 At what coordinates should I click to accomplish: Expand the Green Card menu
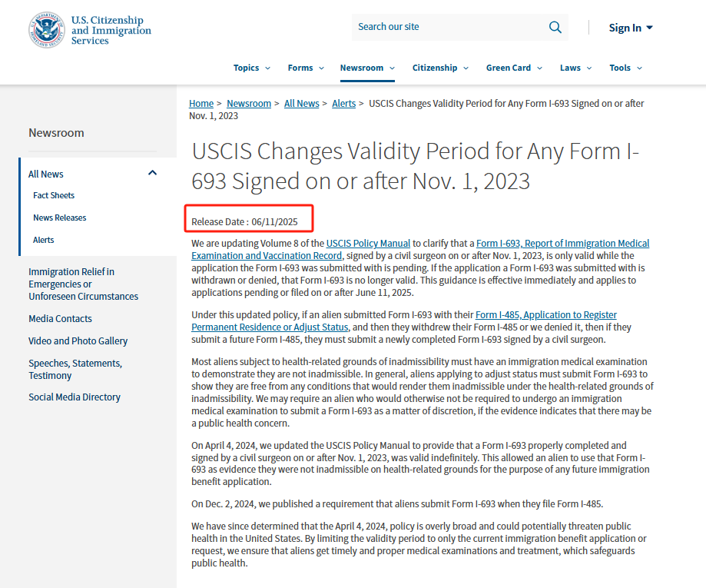click(514, 68)
